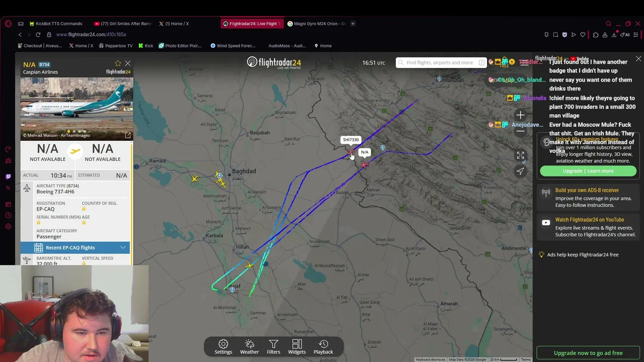Open Wind Speed Forecast bookmark
The width and height of the screenshot is (644, 362).
233,46
